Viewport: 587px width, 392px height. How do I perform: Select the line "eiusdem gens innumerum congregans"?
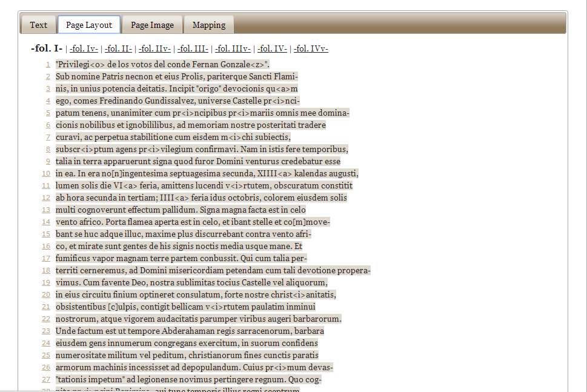tap(187, 343)
